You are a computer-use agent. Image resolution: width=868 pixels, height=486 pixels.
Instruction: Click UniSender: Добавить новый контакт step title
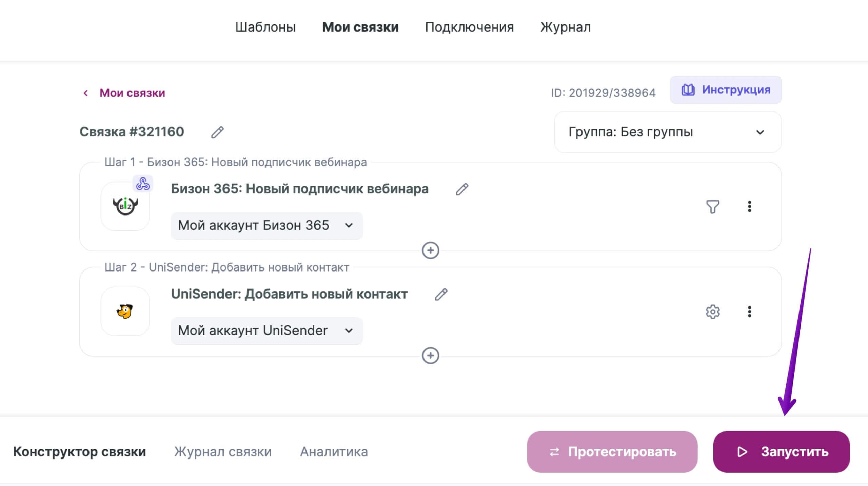pyautogui.click(x=289, y=294)
